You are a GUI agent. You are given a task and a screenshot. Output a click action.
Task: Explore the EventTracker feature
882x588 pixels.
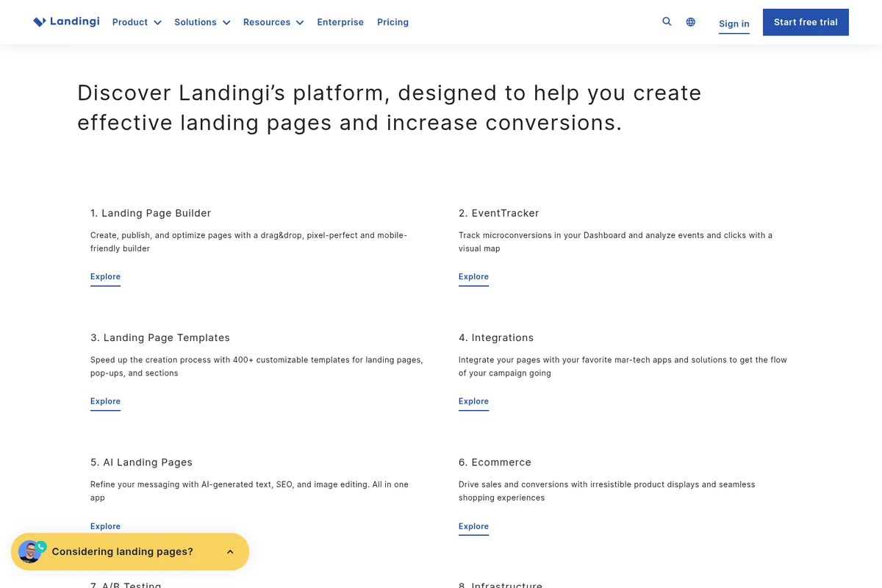[x=473, y=277]
